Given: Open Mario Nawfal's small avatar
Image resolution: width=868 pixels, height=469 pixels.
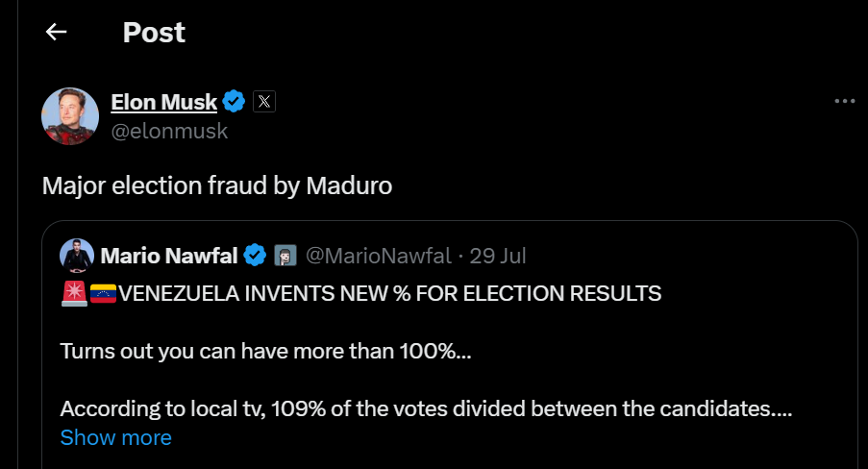Looking at the screenshot, I should coord(77,256).
